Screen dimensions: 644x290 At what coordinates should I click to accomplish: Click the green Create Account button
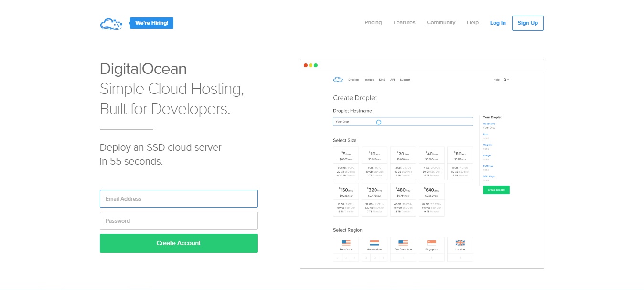coord(179,243)
